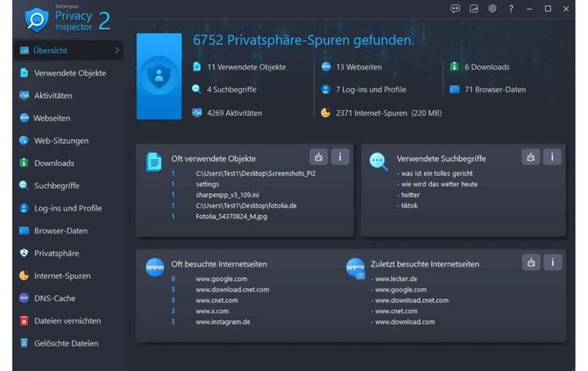Image resolution: width=588 pixels, height=371 pixels.
Task: Click www.x.com in often visited list
Action: (212, 311)
